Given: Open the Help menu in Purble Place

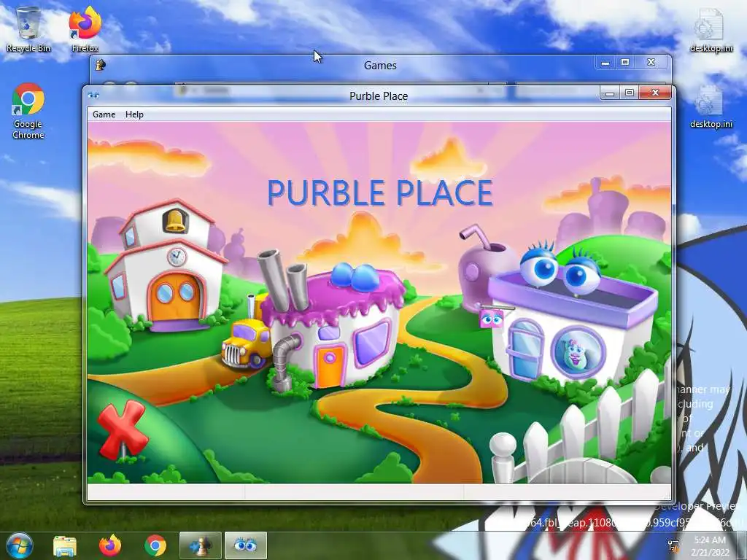Looking at the screenshot, I should click(x=134, y=114).
